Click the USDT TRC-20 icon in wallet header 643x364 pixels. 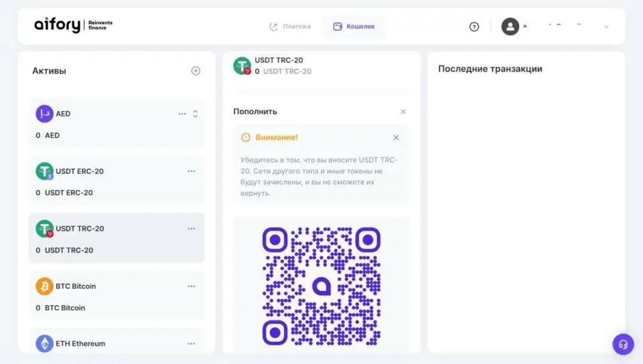(x=242, y=66)
